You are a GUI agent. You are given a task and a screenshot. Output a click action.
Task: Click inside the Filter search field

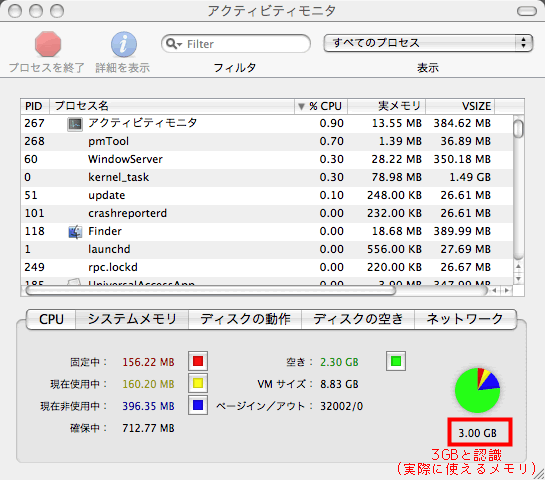(x=236, y=44)
